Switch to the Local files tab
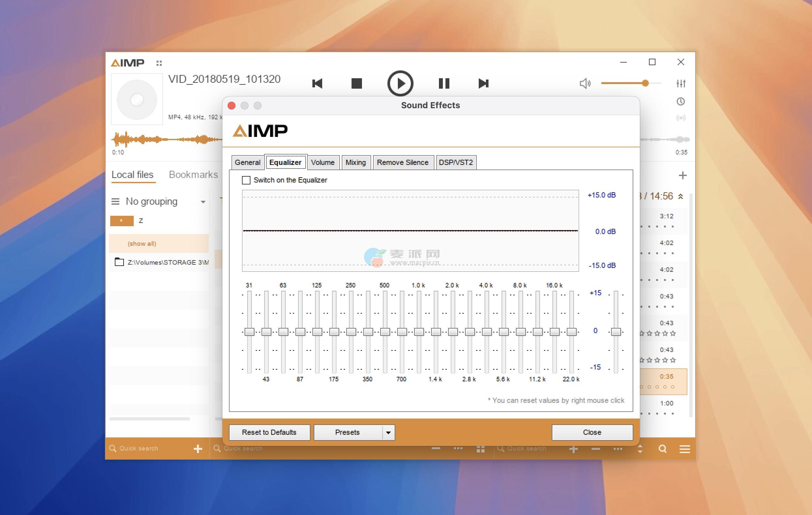This screenshot has width=812, height=515. click(132, 175)
